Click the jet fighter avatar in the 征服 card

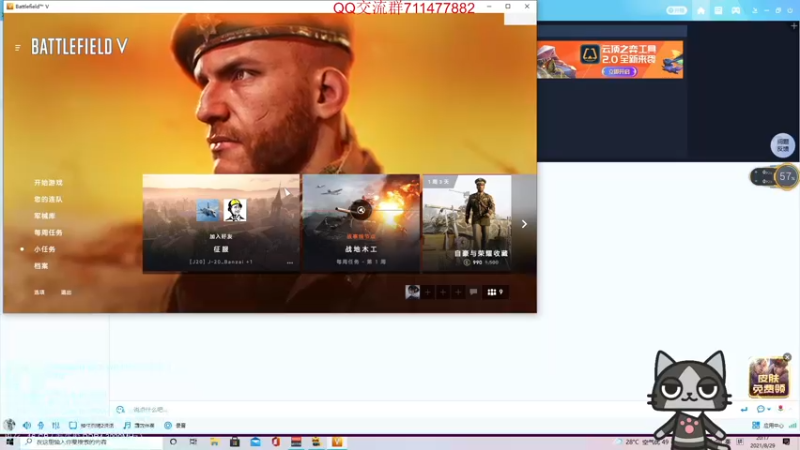click(x=208, y=210)
